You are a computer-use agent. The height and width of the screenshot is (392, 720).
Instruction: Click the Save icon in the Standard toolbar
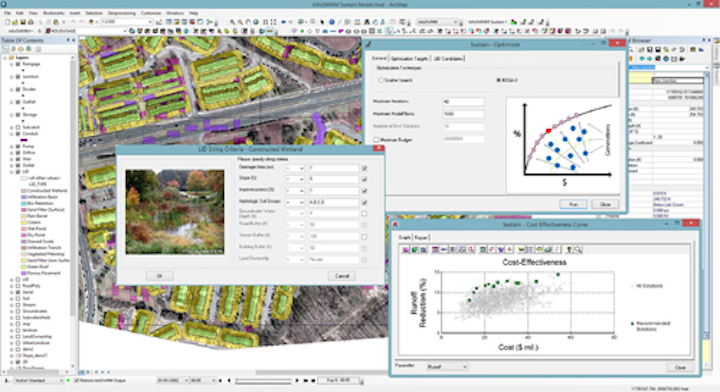[x=23, y=22]
